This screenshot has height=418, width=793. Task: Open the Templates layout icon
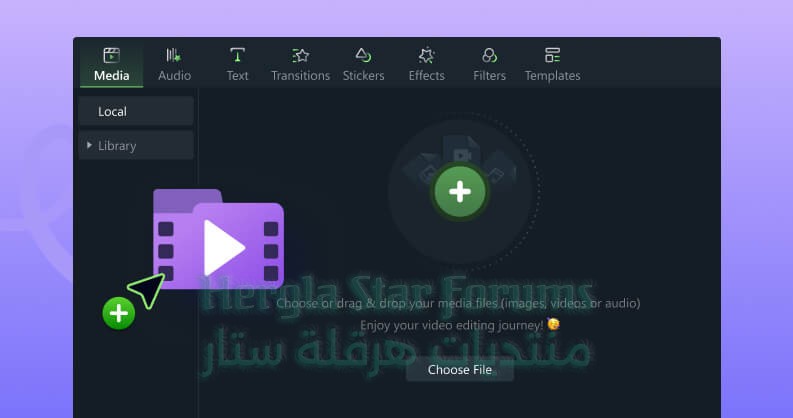(552, 55)
